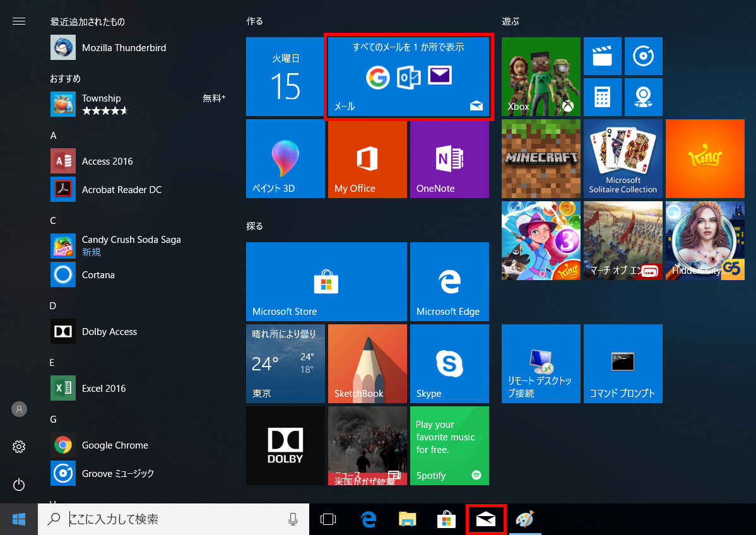Click the Task View taskbar icon
The height and width of the screenshot is (535, 756).
pyautogui.click(x=328, y=519)
